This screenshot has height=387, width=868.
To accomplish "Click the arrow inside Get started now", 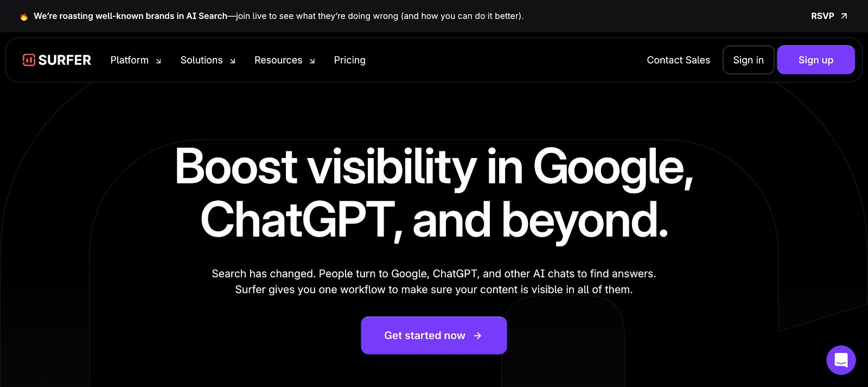I will 477,336.
